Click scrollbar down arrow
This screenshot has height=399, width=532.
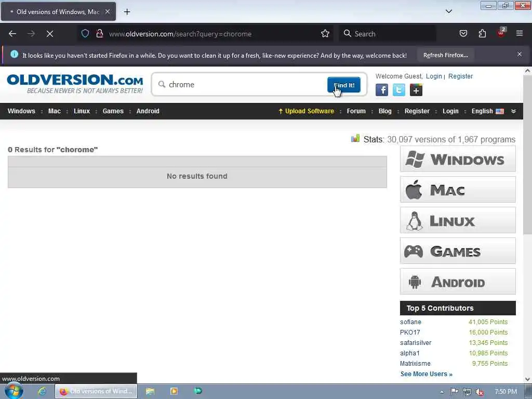[x=527, y=379]
